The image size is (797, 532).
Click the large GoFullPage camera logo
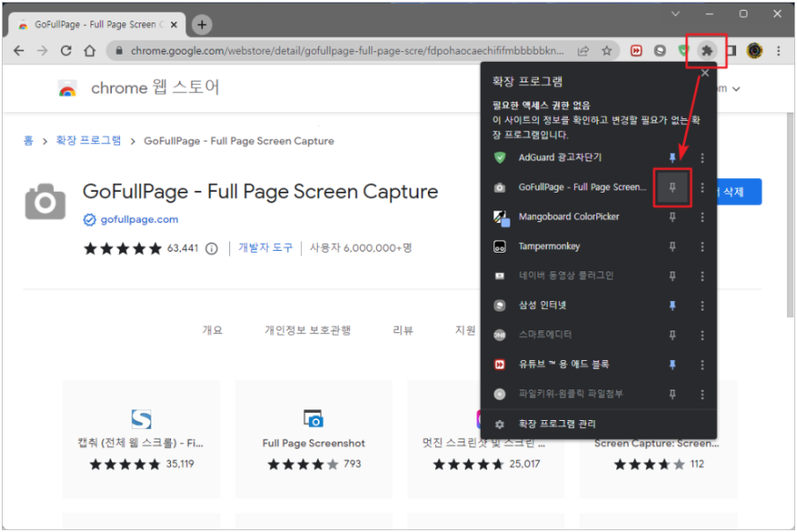[46, 202]
